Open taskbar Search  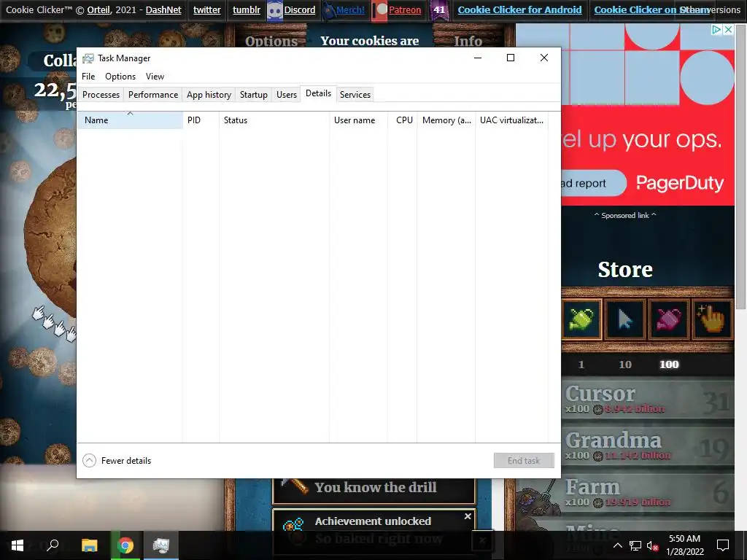[x=53, y=545]
